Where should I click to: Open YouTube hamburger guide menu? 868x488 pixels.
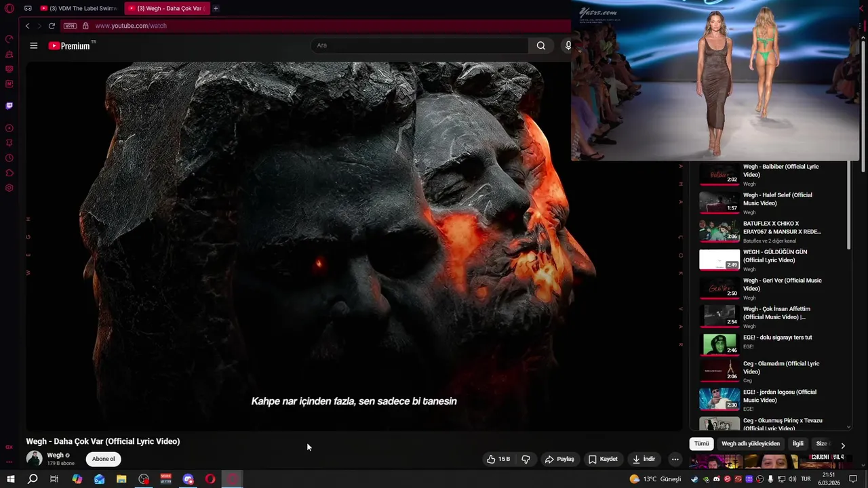(x=34, y=45)
